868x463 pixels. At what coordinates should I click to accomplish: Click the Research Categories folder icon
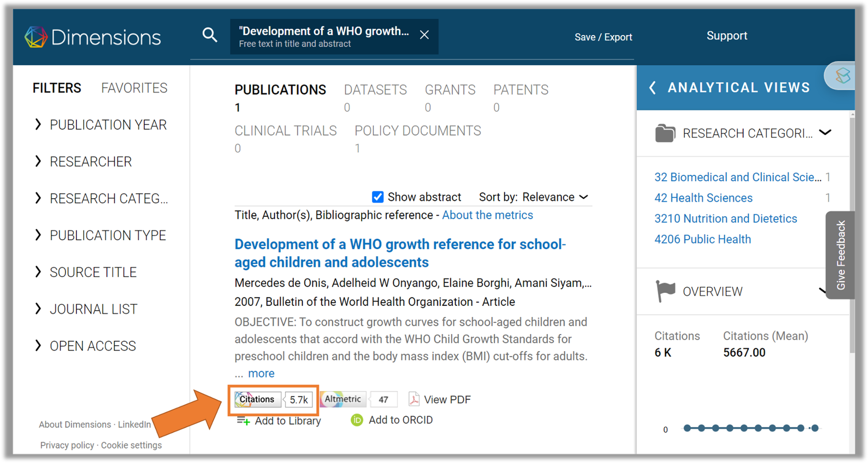point(665,133)
